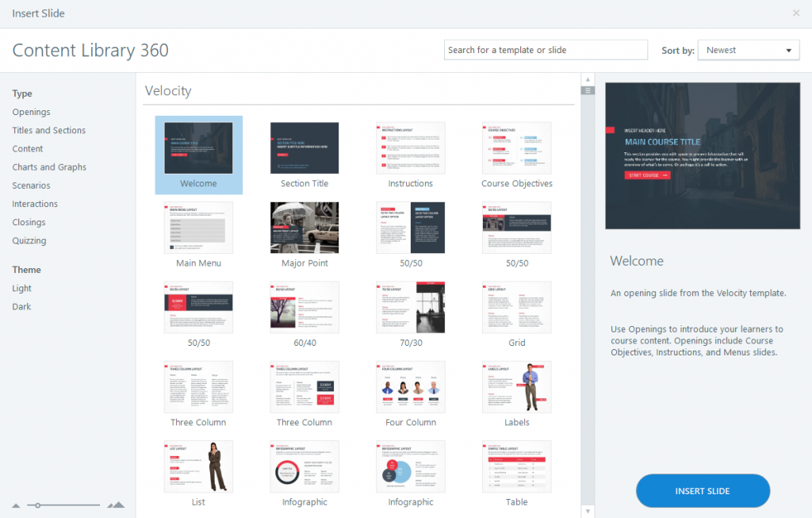The height and width of the screenshot is (518, 812).
Task: Click the thumbnail size slider handle
Action: click(37, 505)
